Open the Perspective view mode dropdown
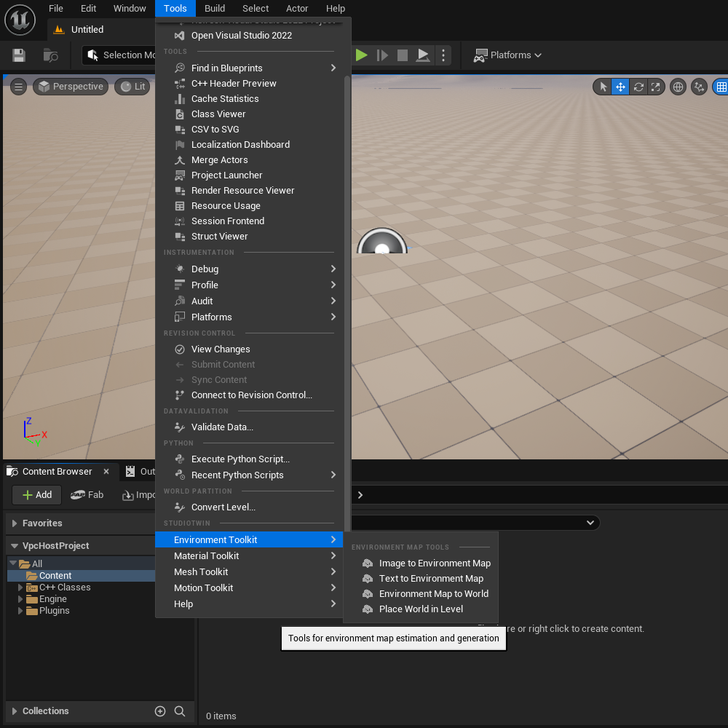Screen dimensions: 728x728 pos(71,87)
